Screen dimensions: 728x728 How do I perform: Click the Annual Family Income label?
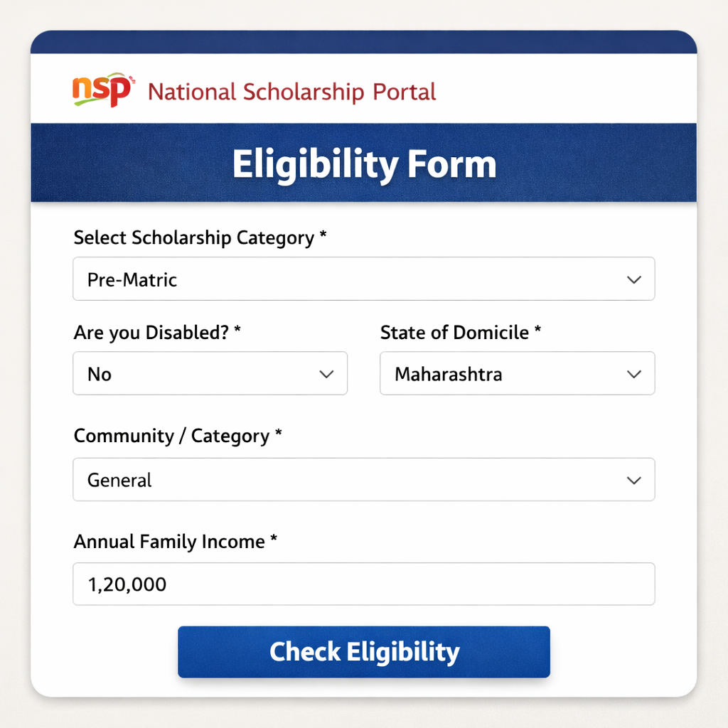click(173, 541)
